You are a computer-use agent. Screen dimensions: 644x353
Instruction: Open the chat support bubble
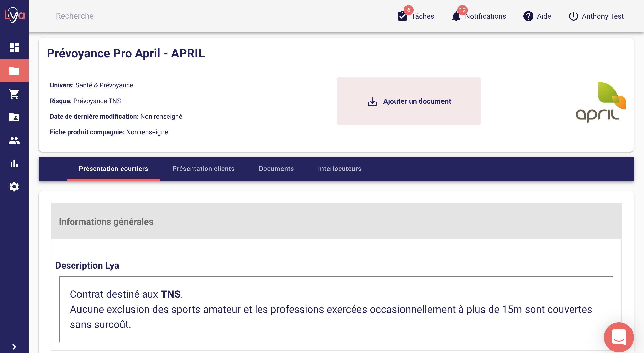click(618, 337)
